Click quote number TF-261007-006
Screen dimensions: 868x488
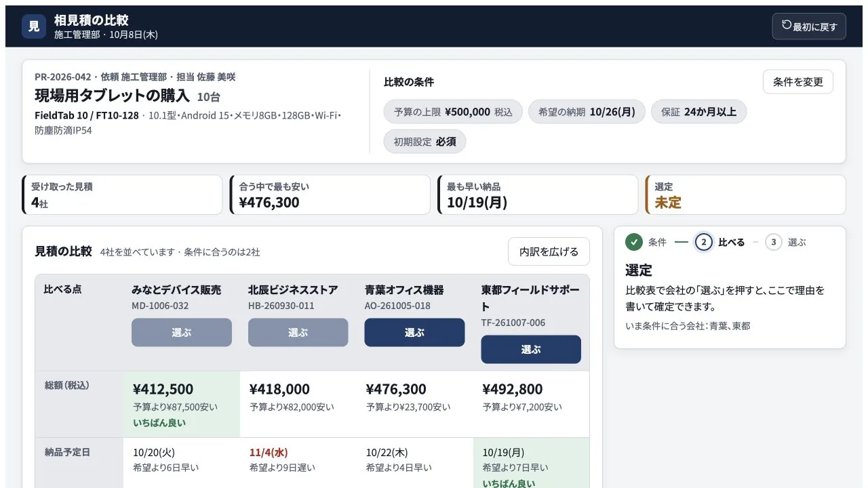(513, 323)
